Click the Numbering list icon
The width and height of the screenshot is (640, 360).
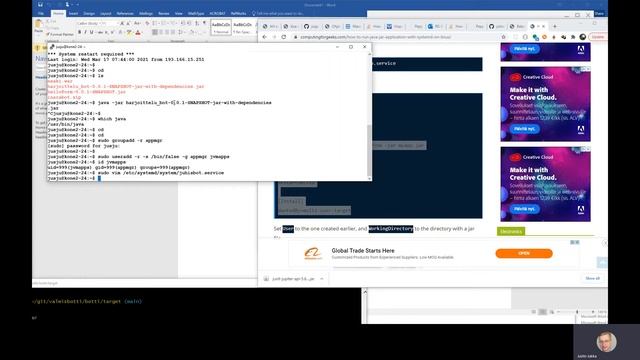point(165,23)
